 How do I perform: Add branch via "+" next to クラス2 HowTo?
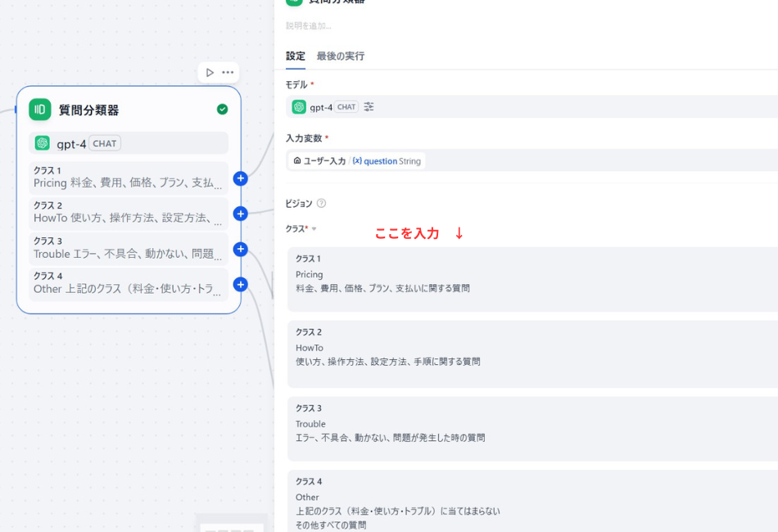click(239, 213)
